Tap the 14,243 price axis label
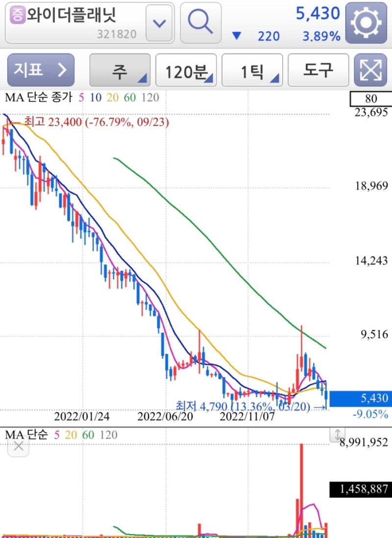 (x=371, y=261)
